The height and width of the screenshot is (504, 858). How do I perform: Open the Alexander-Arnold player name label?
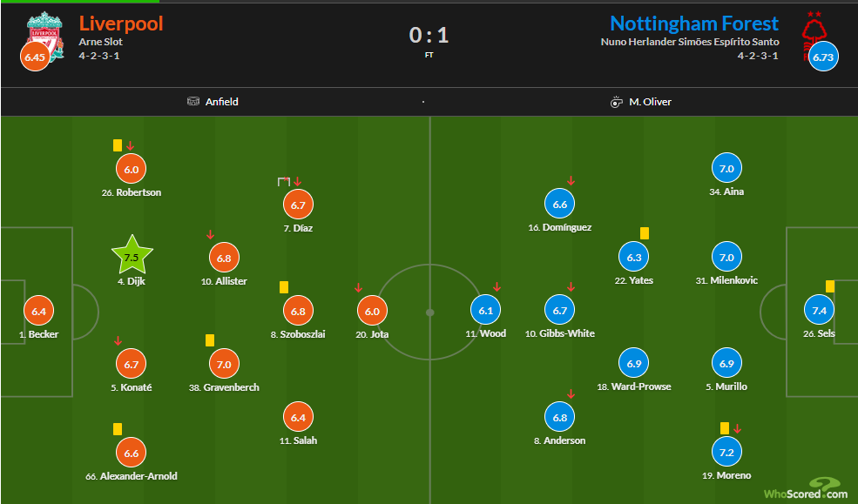coord(132,476)
